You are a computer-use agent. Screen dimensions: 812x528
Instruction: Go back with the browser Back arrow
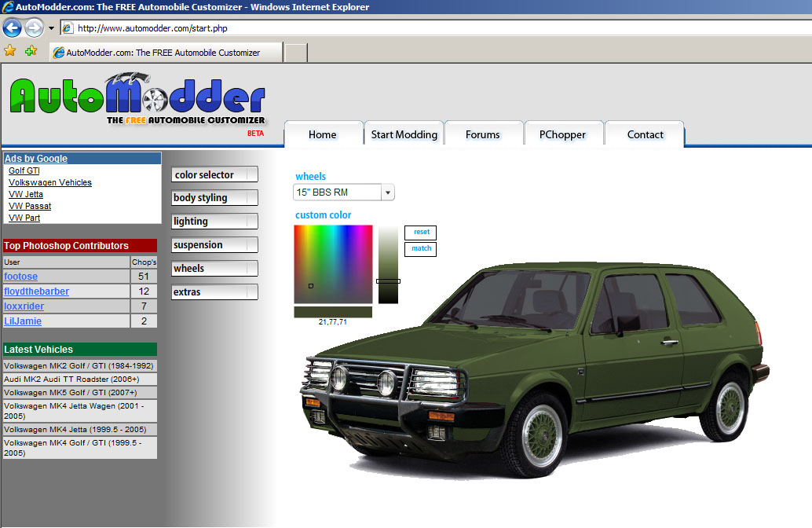point(13,28)
